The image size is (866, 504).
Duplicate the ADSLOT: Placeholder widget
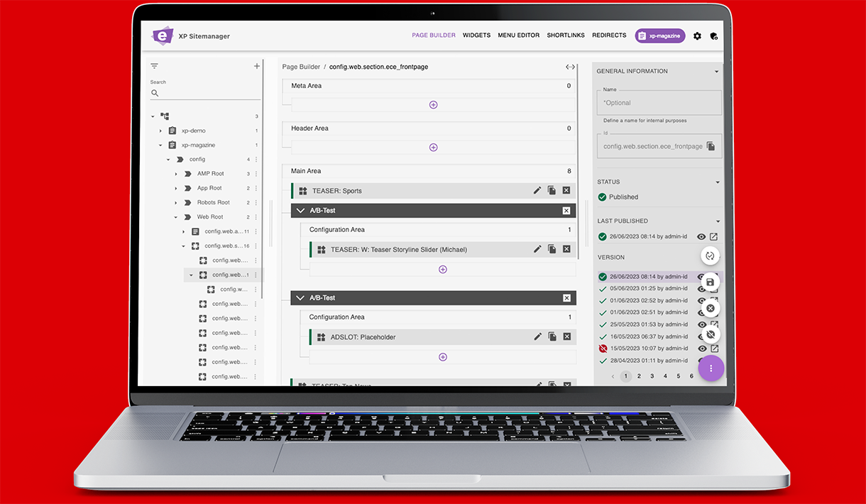[x=552, y=337]
